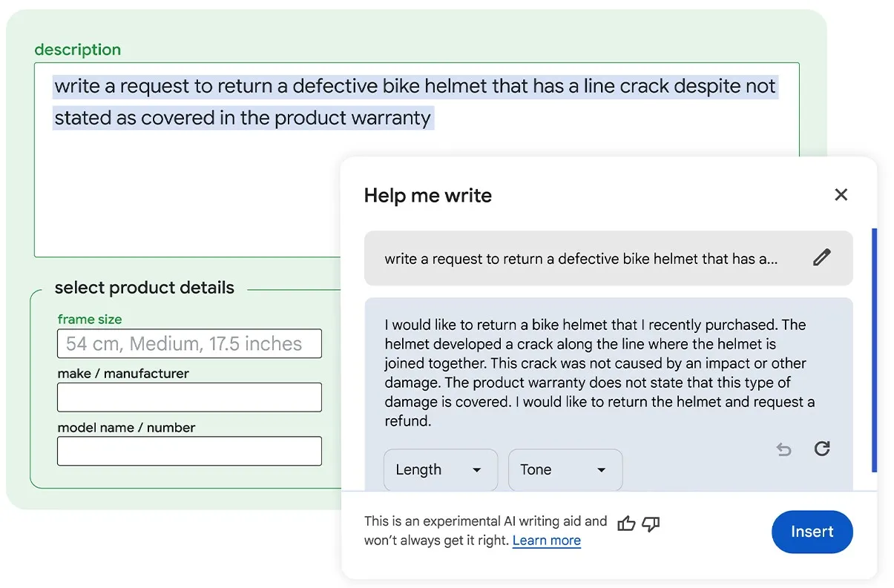The width and height of the screenshot is (894, 588).
Task: Open the Learn more link
Action: coord(547,541)
